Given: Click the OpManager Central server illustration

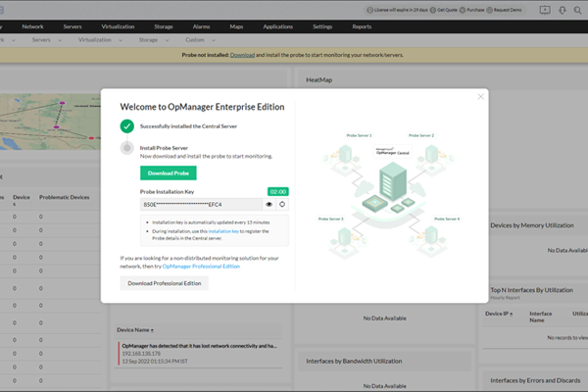Looking at the screenshot, I should pos(393,182).
